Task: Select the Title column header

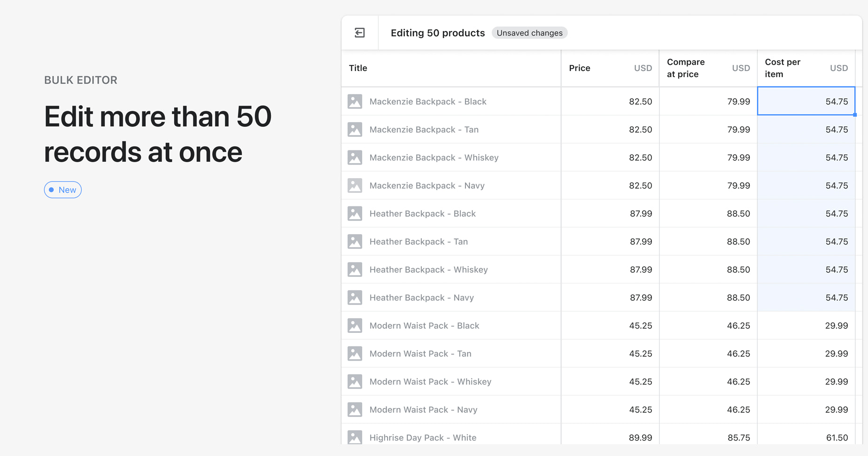Action: (358, 68)
